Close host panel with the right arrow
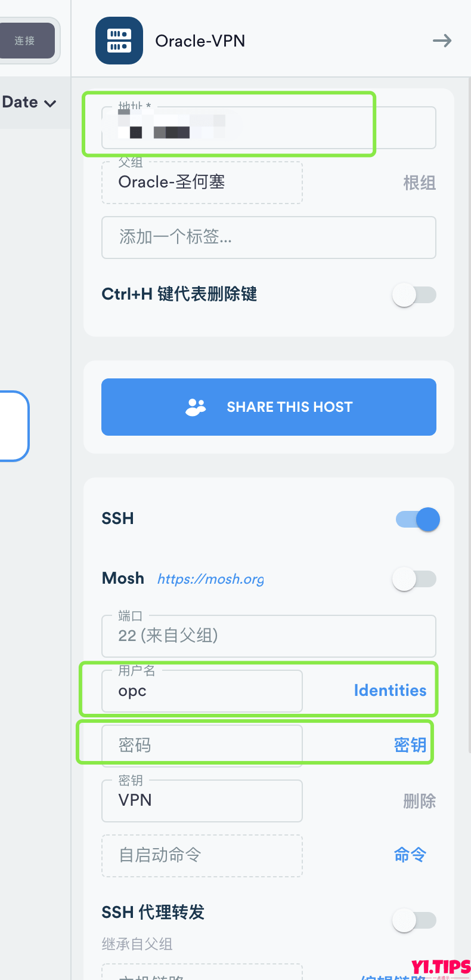Image resolution: width=471 pixels, height=980 pixels. (x=442, y=41)
